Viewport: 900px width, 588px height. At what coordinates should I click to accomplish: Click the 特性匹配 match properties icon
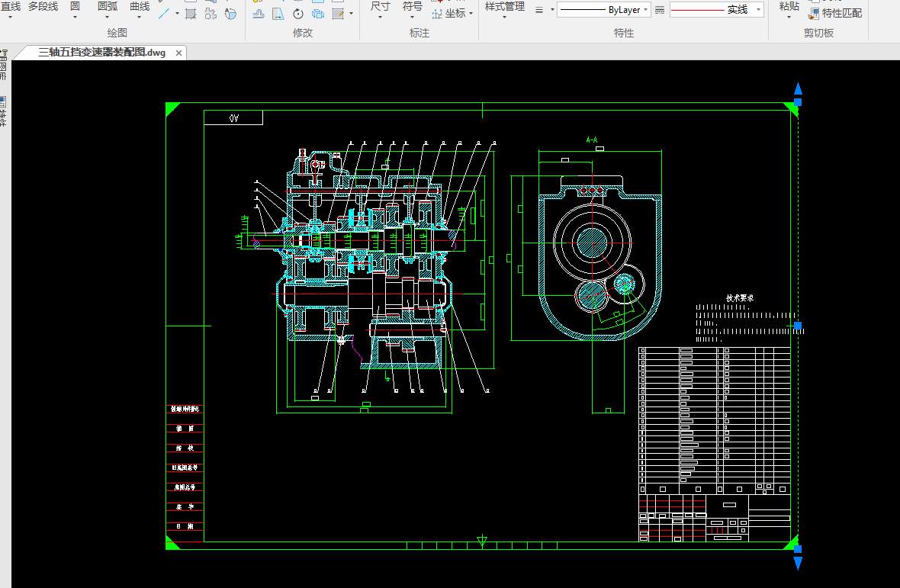[814, 13]
